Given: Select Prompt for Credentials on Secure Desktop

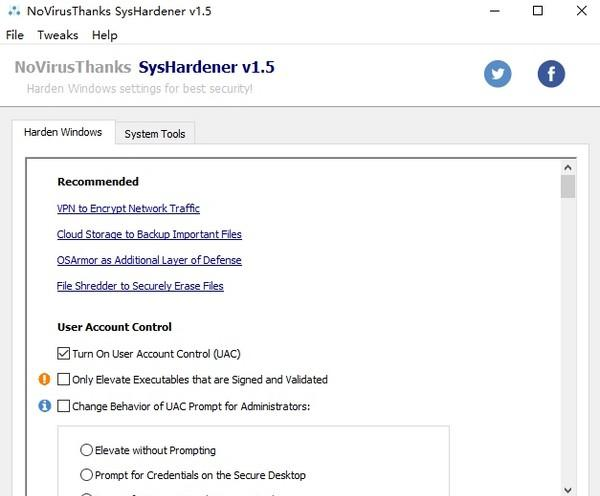Looking at the screenshot, I should 87,475.
